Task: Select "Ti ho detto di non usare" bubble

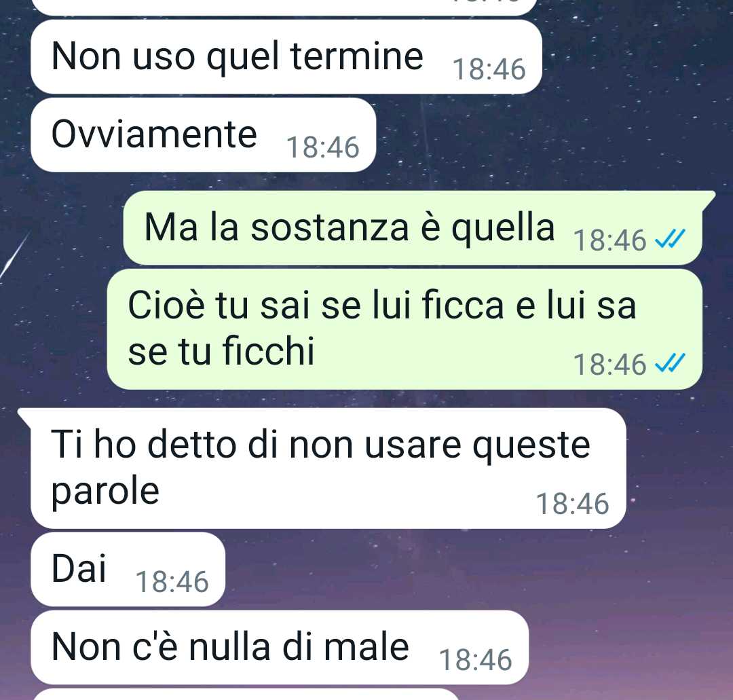Action: [x=328, y=468]
